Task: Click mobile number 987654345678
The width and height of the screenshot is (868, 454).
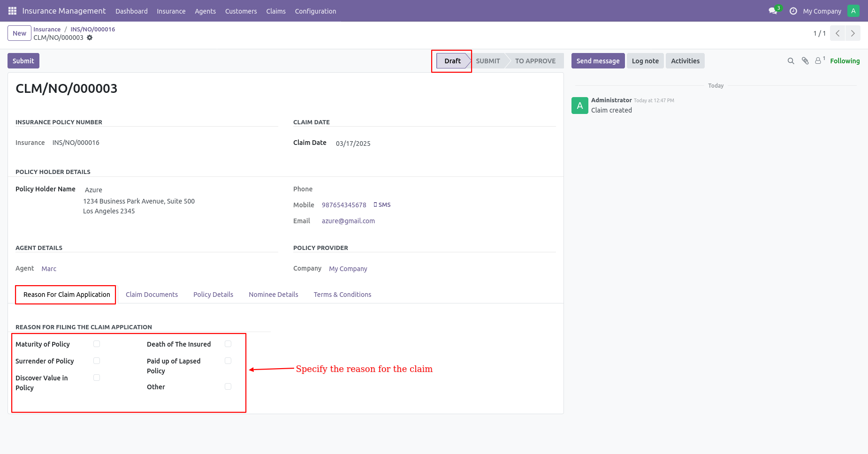Action: coord(344,205)
